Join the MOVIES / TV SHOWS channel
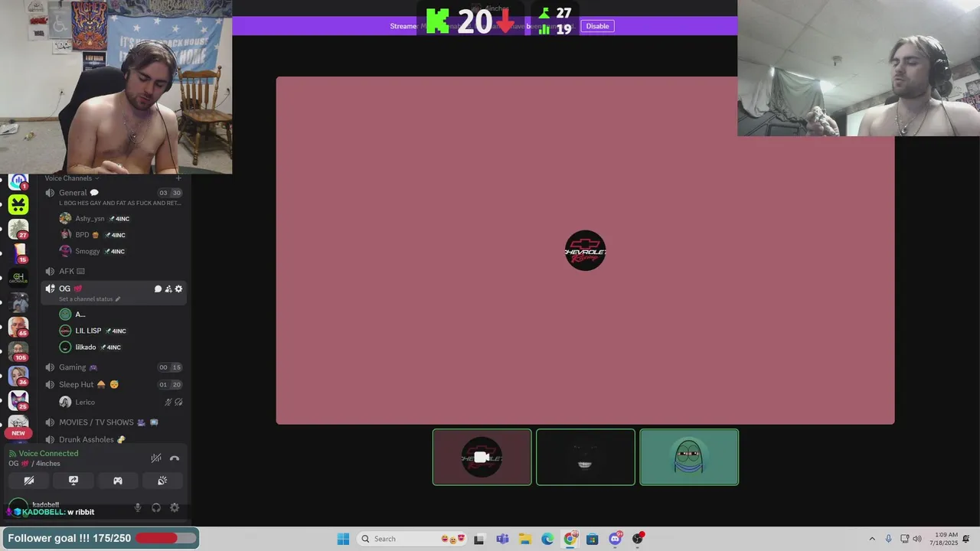980x551 pixels. point(113,422)
